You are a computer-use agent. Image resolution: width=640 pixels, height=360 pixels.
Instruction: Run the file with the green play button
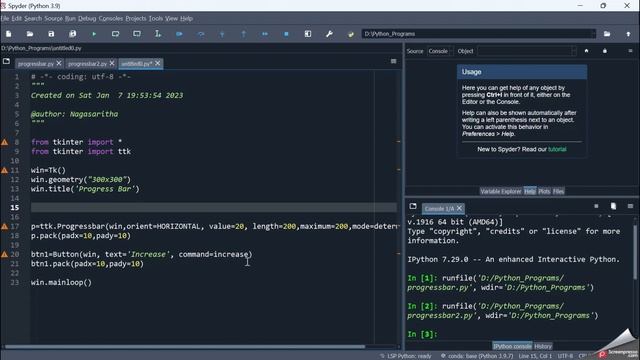click(94, 34)
